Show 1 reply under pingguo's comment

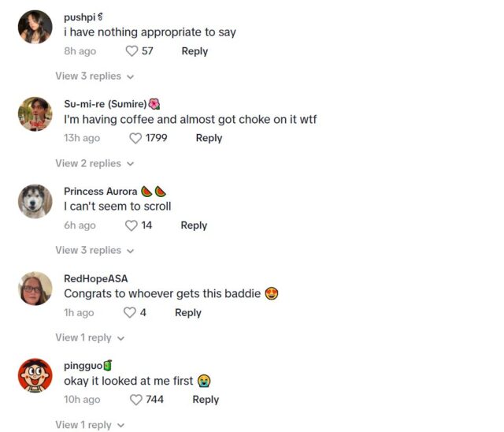pyautogui.click(x=89, y=425)
